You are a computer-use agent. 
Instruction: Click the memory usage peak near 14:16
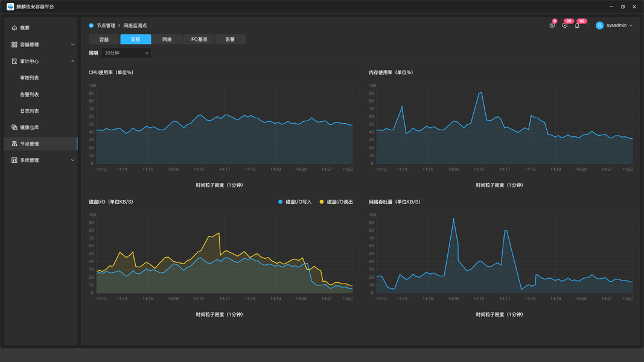click(x=481, y=93)
